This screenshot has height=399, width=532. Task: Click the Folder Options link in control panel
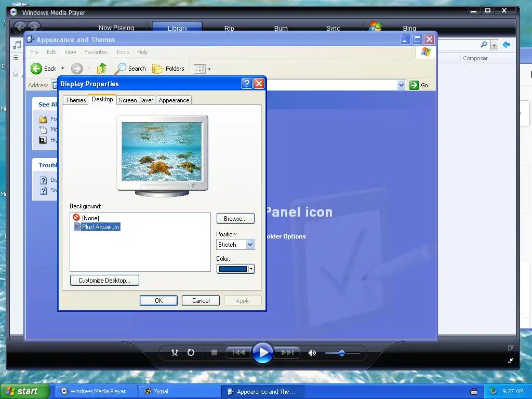[286, 236]
